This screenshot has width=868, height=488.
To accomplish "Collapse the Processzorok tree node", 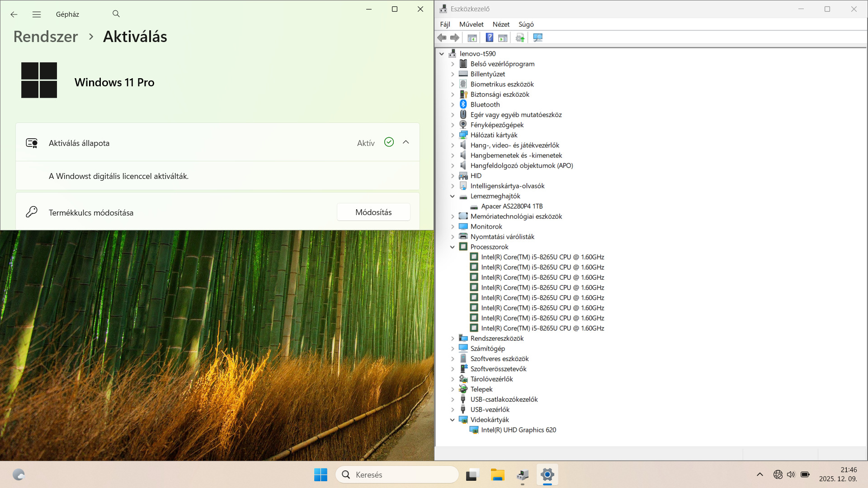I will [453, 247].
